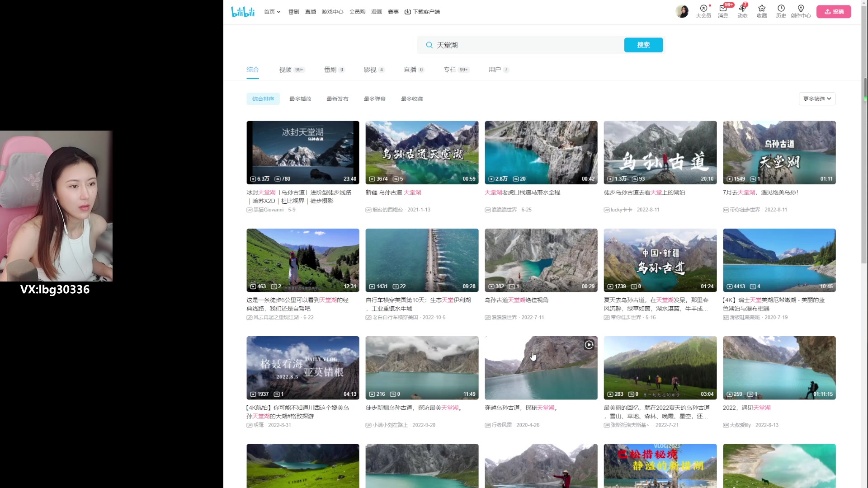This screenshot has width=868, height=488.
Task: Click the 下载客户端 download link
Action: click(x=422, y=12)
